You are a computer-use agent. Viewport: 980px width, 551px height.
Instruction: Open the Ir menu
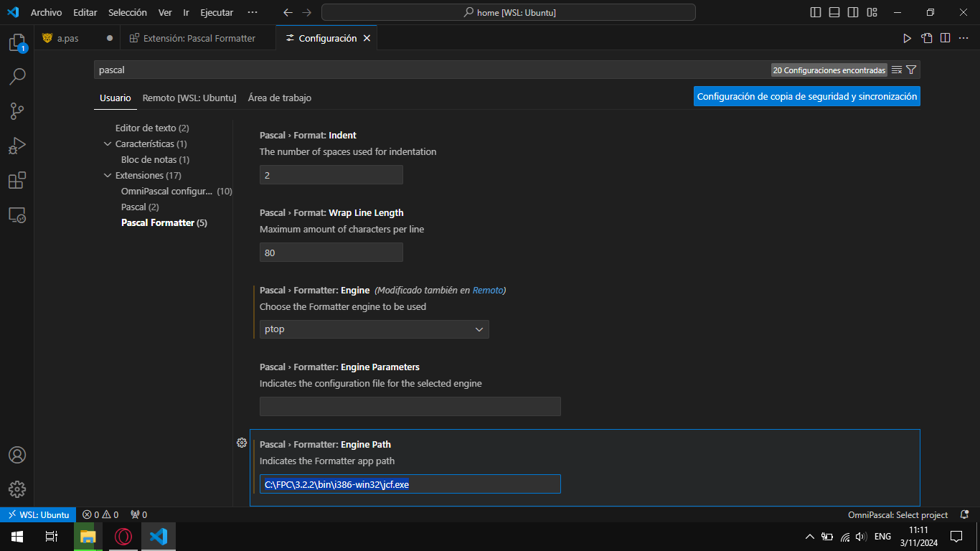[187, 12]
